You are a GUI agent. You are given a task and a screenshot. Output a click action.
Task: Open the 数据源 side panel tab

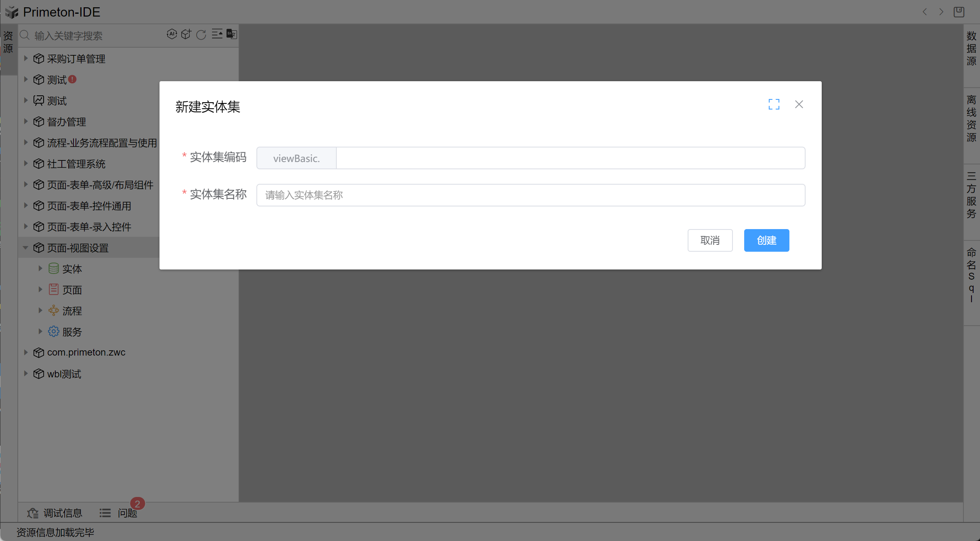971,48
